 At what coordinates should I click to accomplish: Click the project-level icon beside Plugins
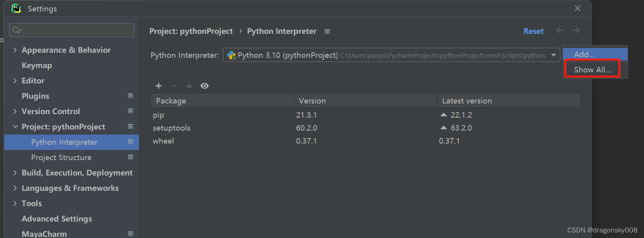131,96
